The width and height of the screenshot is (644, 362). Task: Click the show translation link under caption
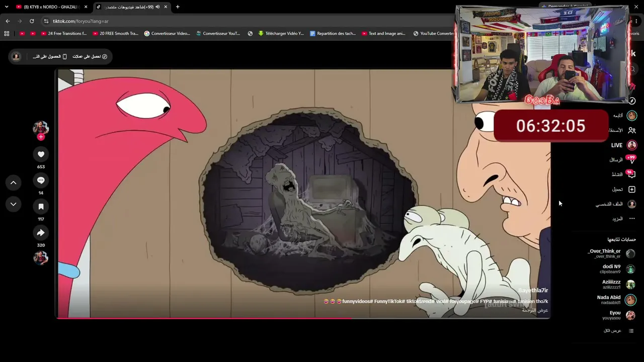pos(535,310)
